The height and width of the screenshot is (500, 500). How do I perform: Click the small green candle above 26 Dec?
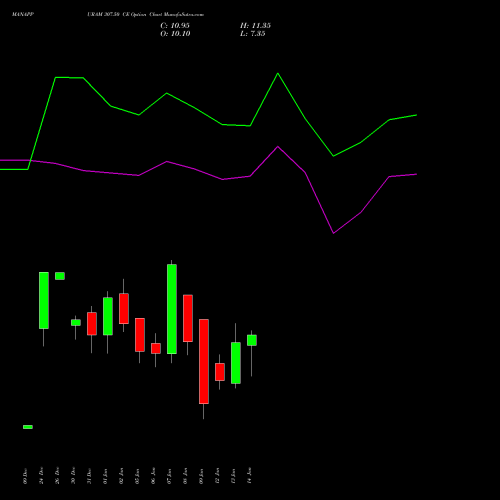tap(60, 276)
